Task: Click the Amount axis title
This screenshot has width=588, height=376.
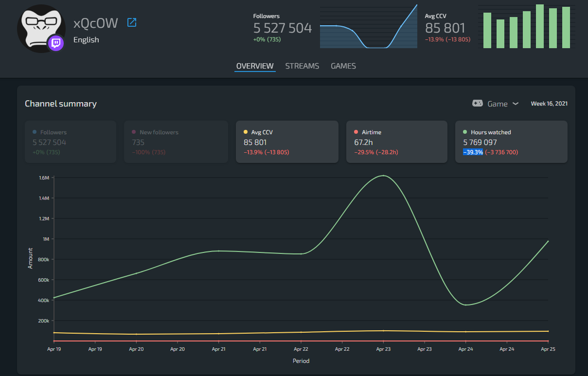Action: click(x=31, y=258)
